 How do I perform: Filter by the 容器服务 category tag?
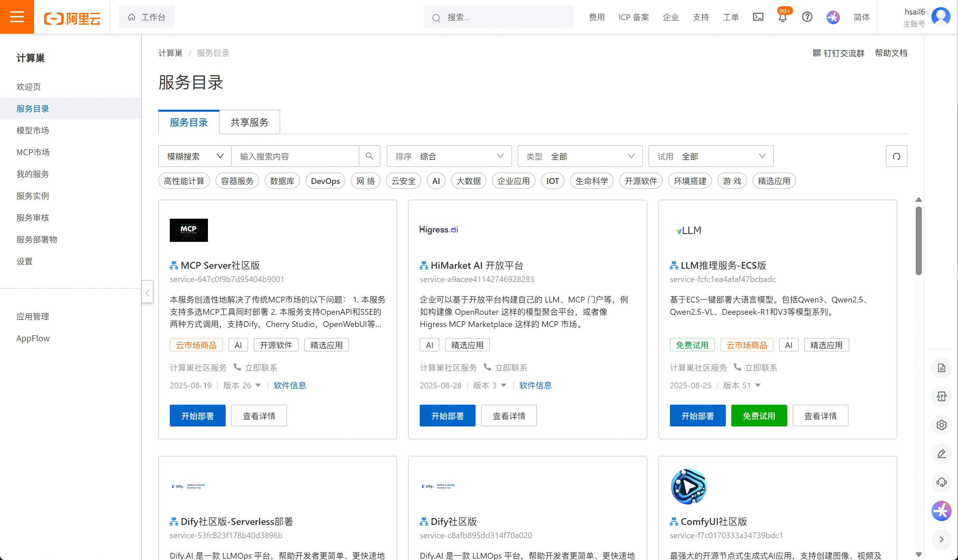tap(237, 181)
